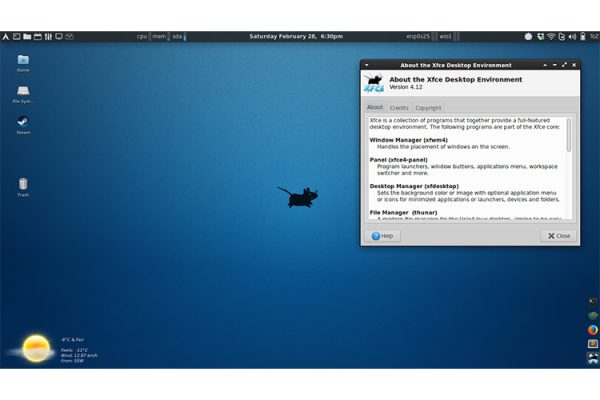600x400 pixels.
Task: Click the 'Window Manager (xfwm4)' heading
Action: click(408, 140)
